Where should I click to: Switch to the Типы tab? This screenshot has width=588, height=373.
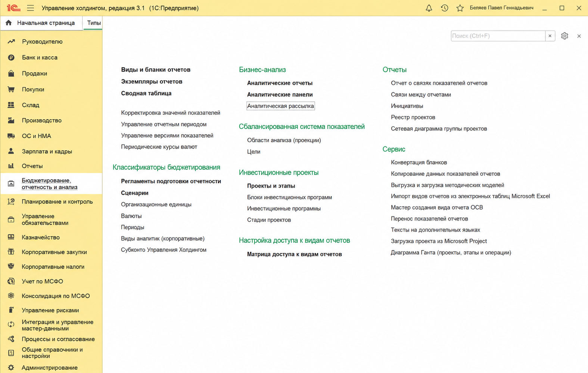(94, 23)
